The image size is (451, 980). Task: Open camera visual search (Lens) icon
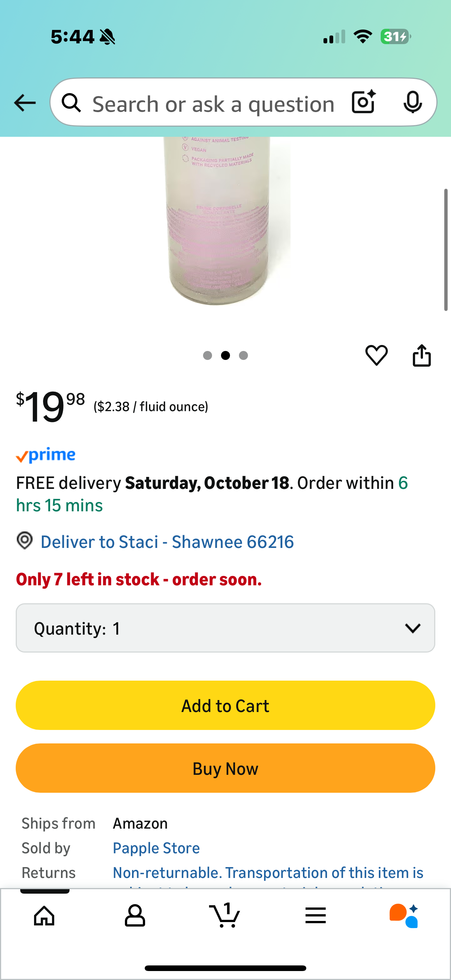pos(363,102)
